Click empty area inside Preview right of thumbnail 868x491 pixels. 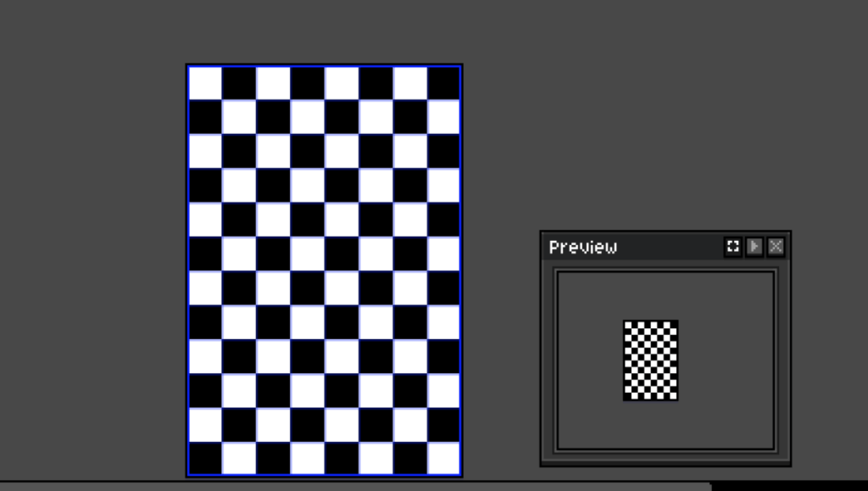725,360
